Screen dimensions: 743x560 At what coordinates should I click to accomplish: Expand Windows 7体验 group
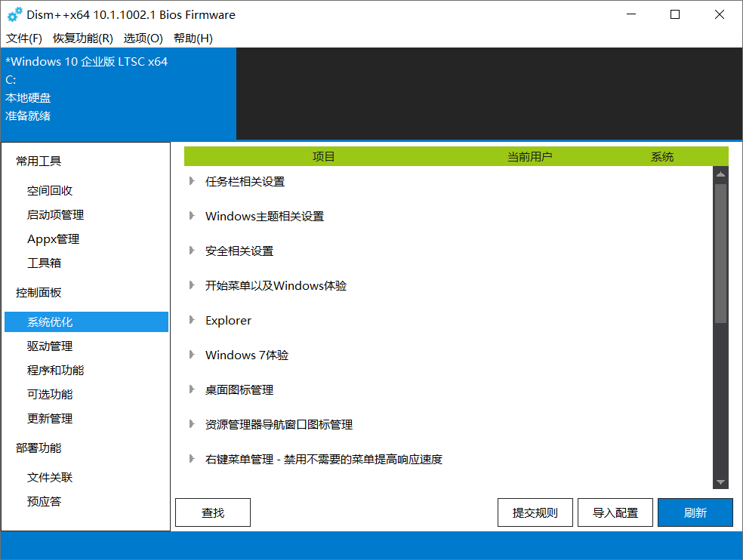click(192, 355)
